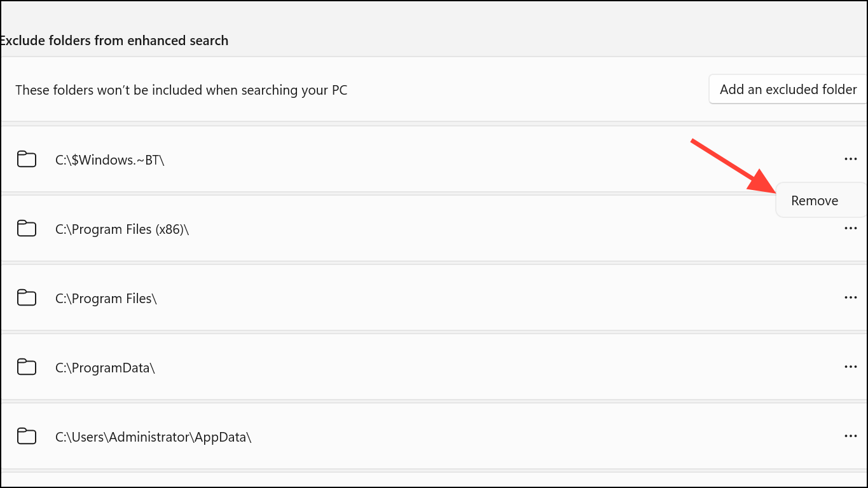Show more options for C:\ProgramData\
The width and height of the screenshot is (868, 488).
click(x=851, y=367)
